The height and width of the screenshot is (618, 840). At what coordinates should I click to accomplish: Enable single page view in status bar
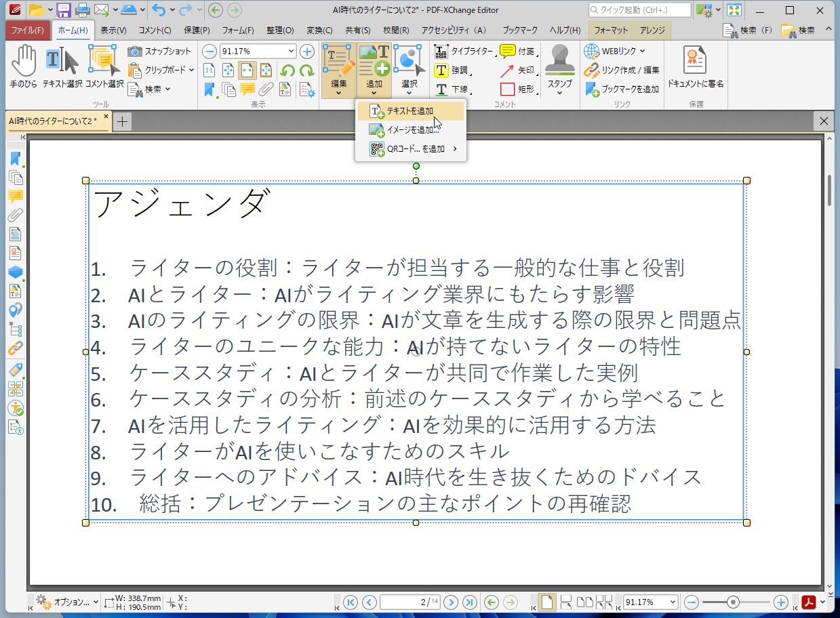[x=546, y=602]
